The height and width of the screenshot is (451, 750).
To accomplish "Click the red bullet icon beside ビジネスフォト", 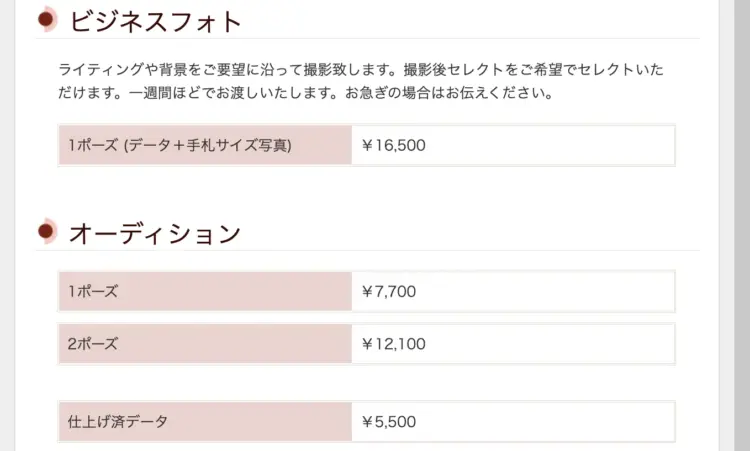I will click(x=46, y=19).
